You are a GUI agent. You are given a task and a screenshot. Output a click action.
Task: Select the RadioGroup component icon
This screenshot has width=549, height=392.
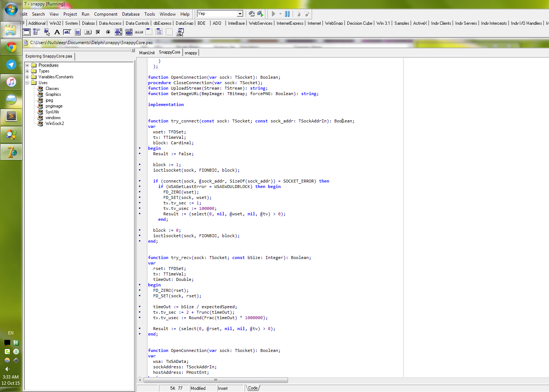pos(159,32)
